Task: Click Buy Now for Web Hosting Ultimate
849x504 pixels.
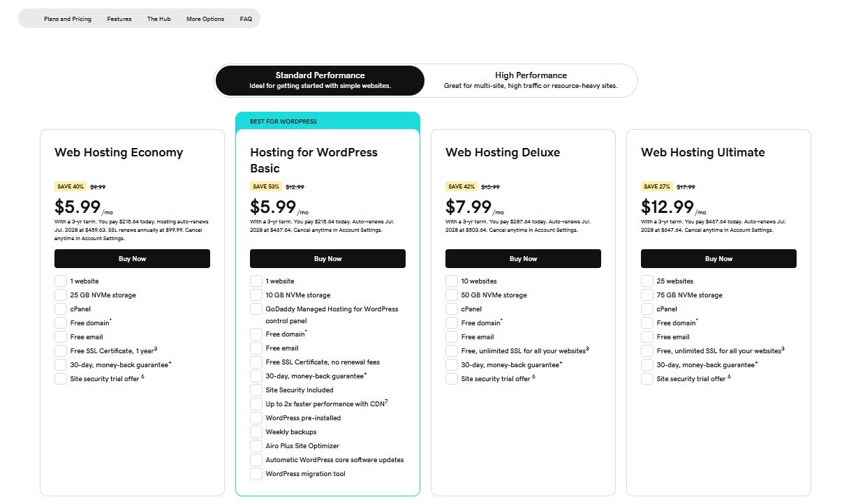Action: point(718,258)
